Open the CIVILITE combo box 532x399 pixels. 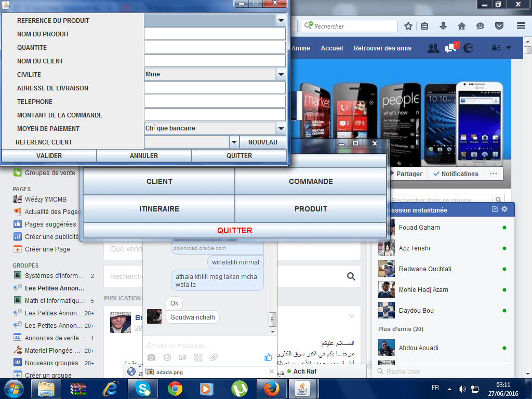click(281, 74)
